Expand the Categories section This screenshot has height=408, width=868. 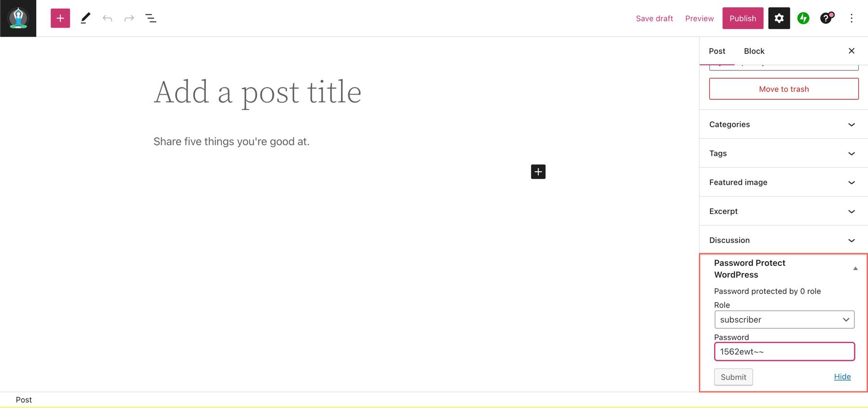[783, 124]
